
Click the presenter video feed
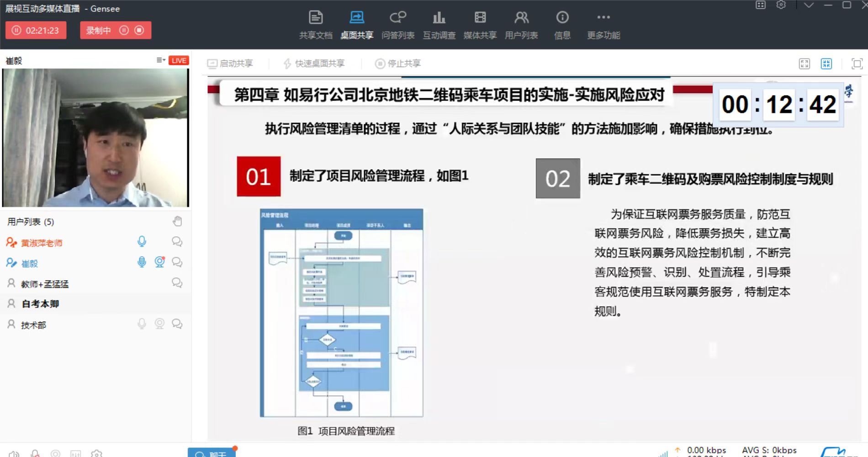(x=95, y=138)
